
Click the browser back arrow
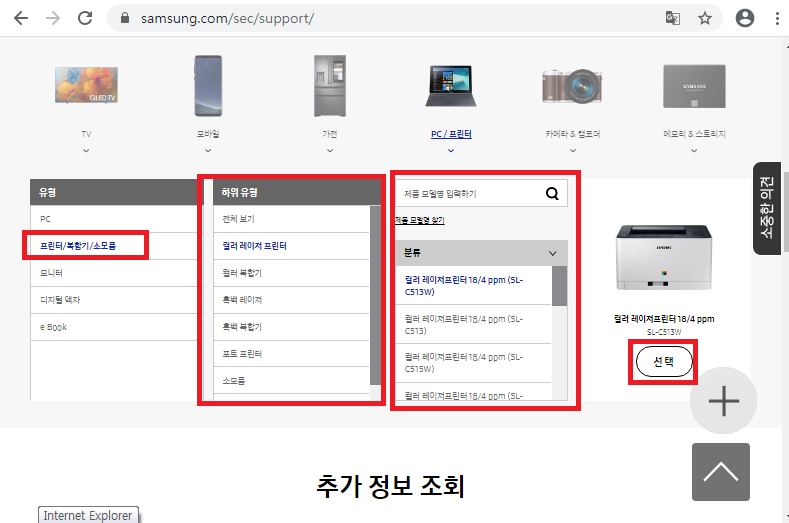[x=21, y=18]
